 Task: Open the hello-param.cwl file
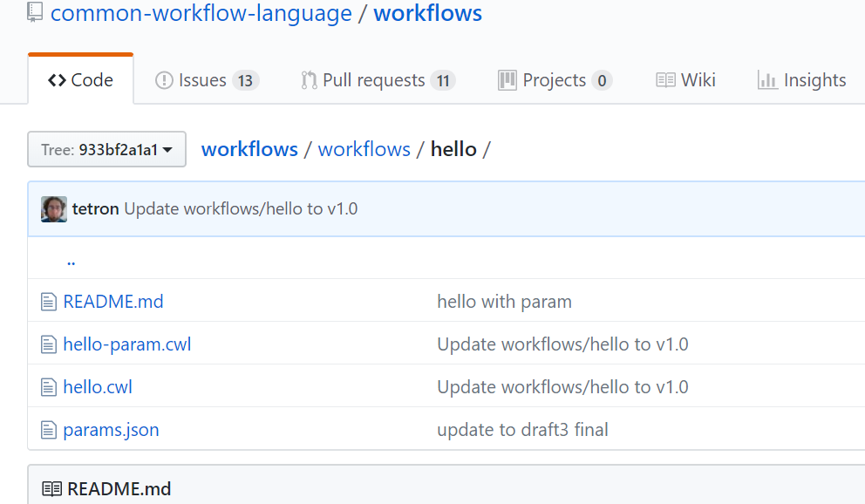click(x=127, y=344)
